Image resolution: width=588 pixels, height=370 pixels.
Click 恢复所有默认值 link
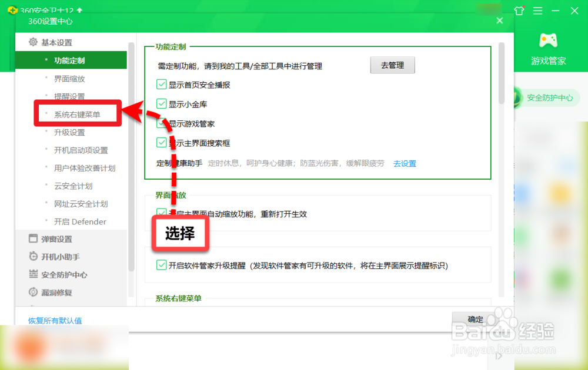click(55, 321)
